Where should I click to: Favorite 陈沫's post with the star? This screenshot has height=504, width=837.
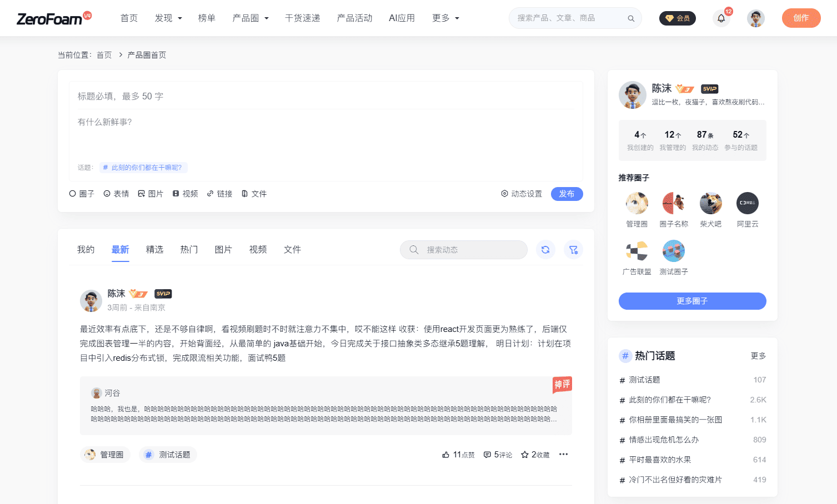[x=534, y=454]
